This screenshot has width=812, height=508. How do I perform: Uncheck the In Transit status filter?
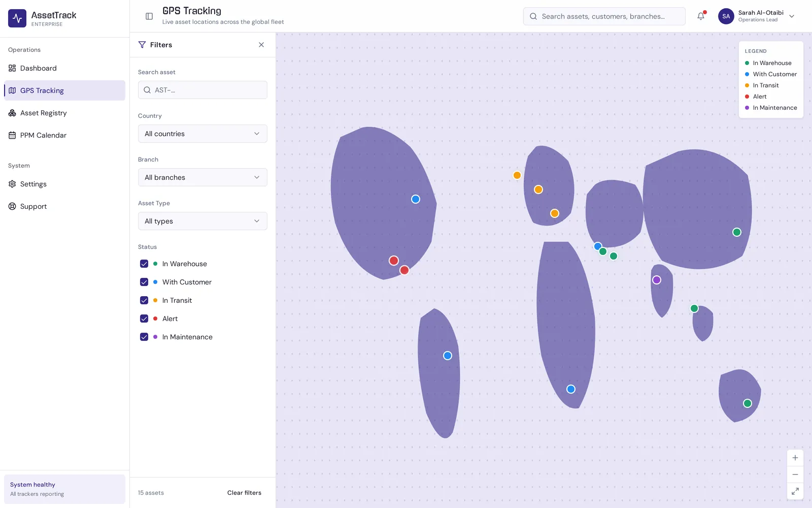pyautogui.click(x=144, y=300)
